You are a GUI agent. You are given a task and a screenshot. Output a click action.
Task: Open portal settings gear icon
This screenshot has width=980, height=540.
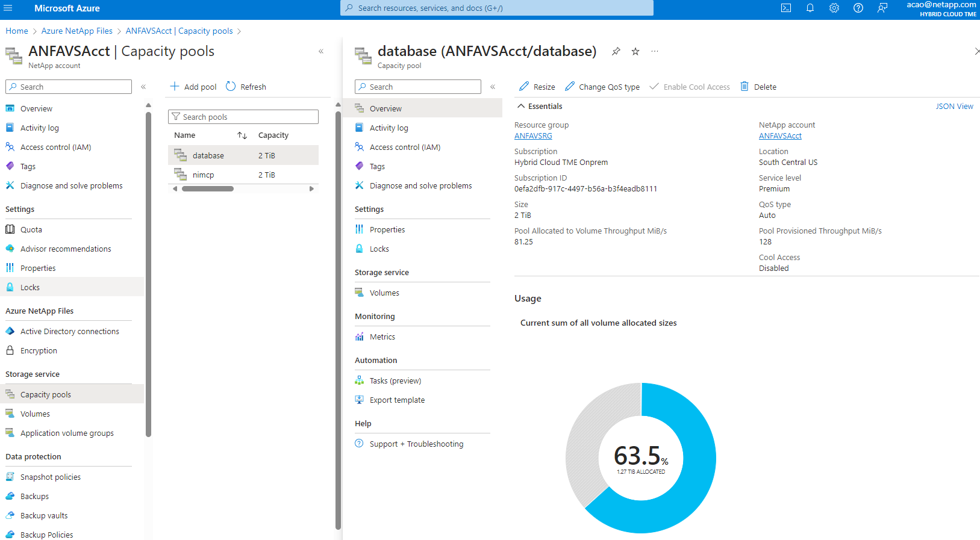[834, 8]
